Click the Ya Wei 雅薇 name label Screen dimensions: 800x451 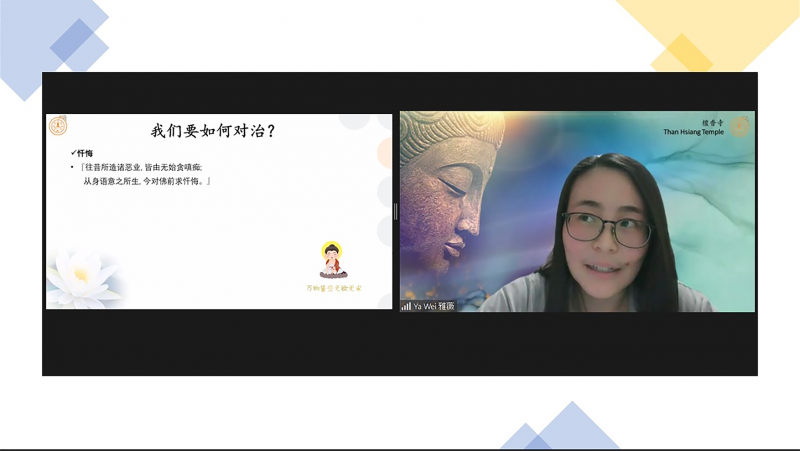tap(434, 306)
